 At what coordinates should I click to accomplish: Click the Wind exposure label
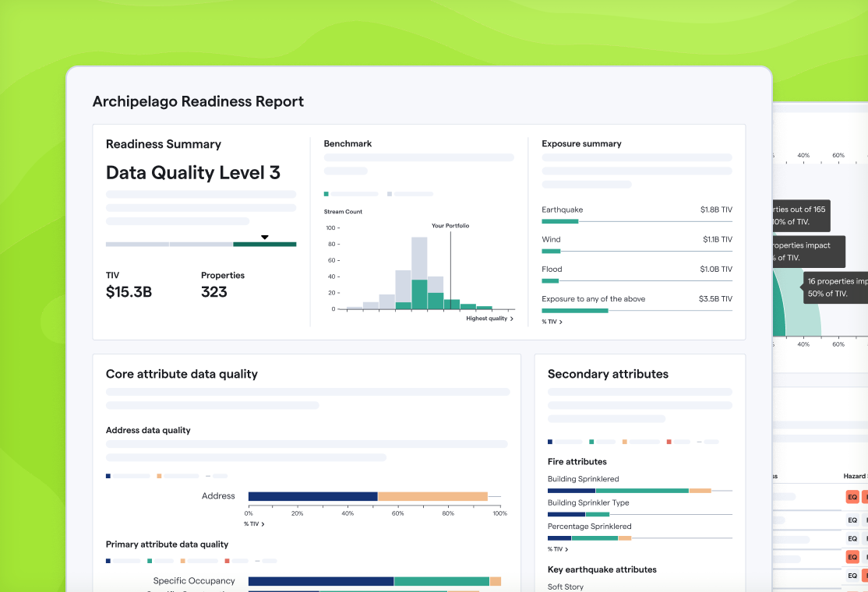[551, 240]
